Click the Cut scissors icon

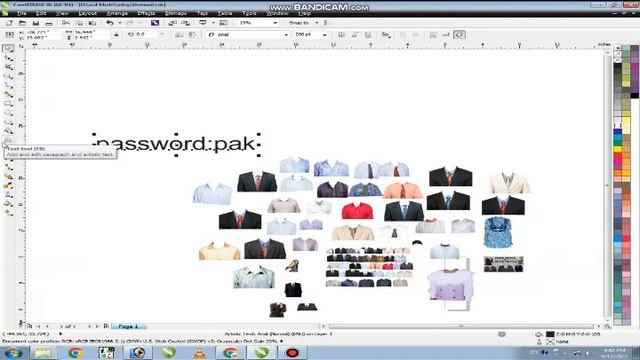click(x=66, y=23)
